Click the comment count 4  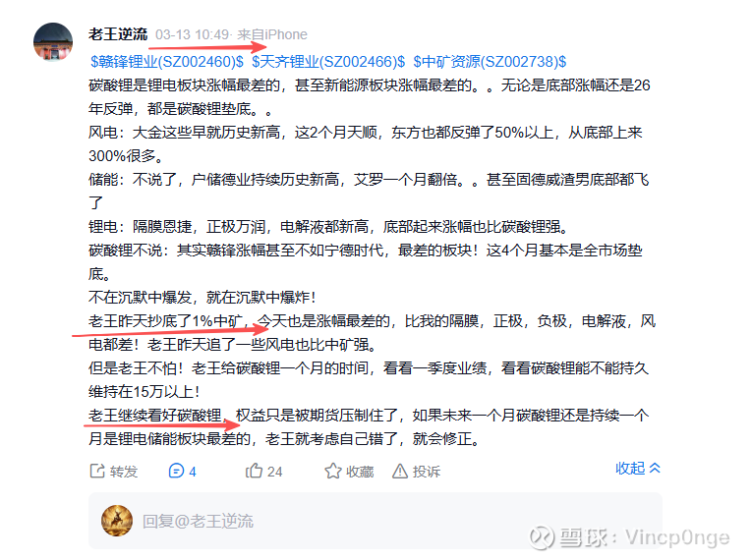[x=193, y=472]
